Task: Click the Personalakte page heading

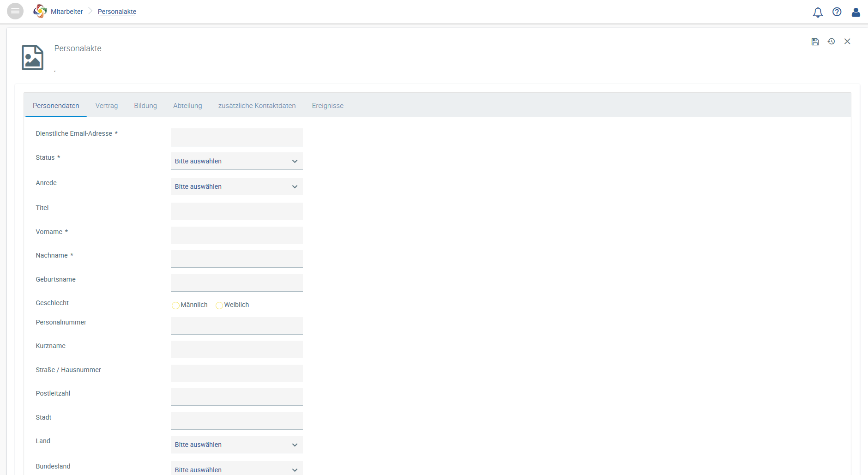Action: [78, 48]
